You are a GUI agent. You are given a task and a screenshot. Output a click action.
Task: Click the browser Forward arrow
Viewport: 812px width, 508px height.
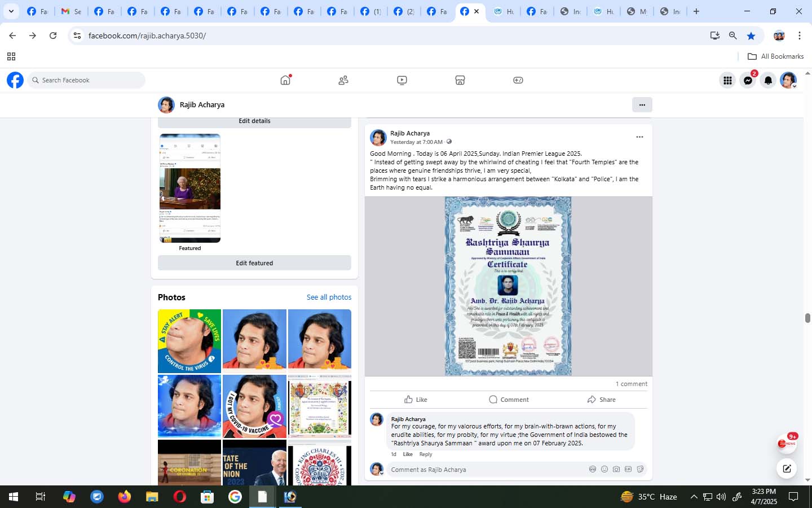pyautogui.click(x=33, y=36)
